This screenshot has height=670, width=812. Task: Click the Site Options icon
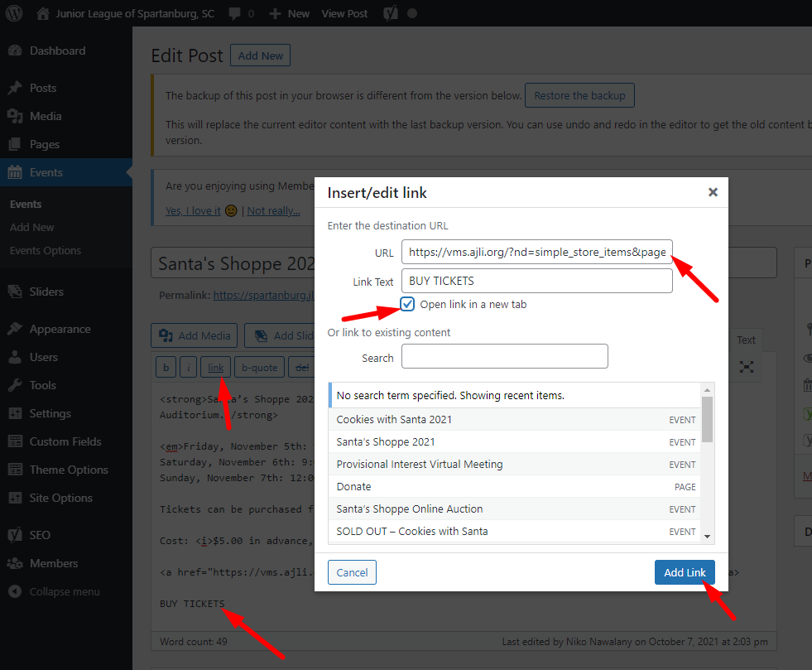pyautogui.click(x=15, y=498)
